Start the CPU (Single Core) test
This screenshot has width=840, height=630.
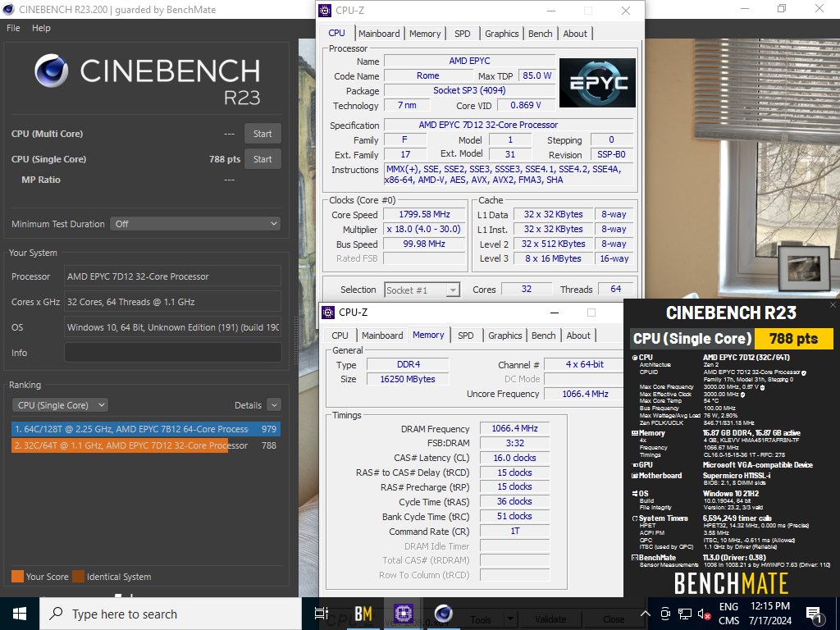pos(262,159)
